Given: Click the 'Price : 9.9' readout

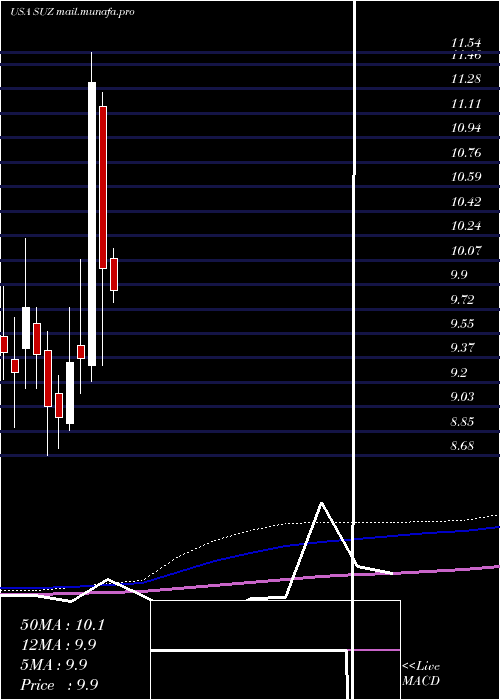Looking at the screenshot, I should point(59,684).
